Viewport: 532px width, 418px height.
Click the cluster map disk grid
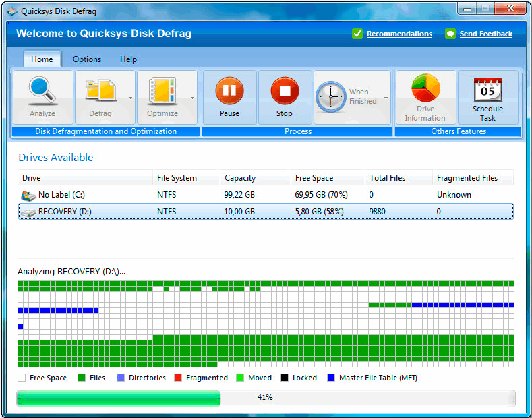point(266,324)
